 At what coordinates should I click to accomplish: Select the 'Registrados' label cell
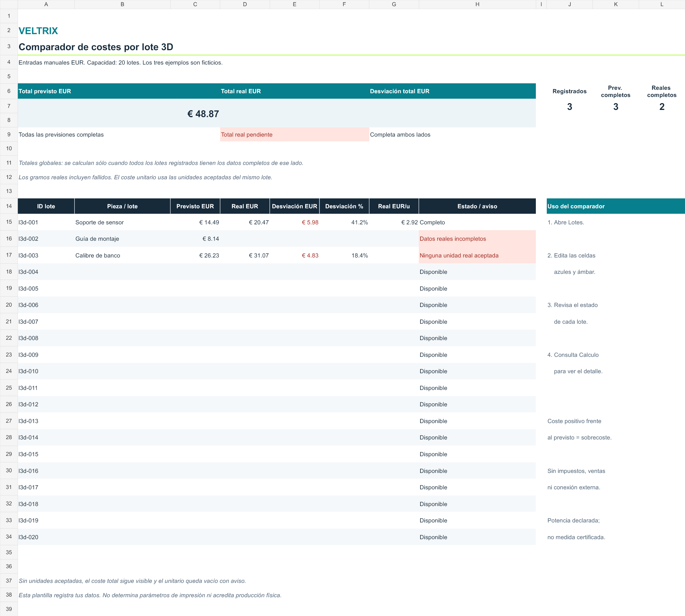coord(569,91)
